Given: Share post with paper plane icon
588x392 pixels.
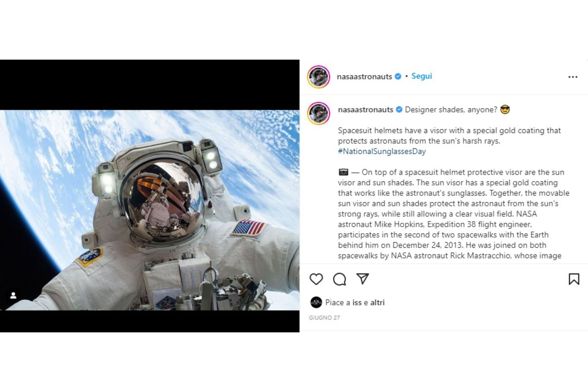Looking at the screenshot, I should click(363, 278).
